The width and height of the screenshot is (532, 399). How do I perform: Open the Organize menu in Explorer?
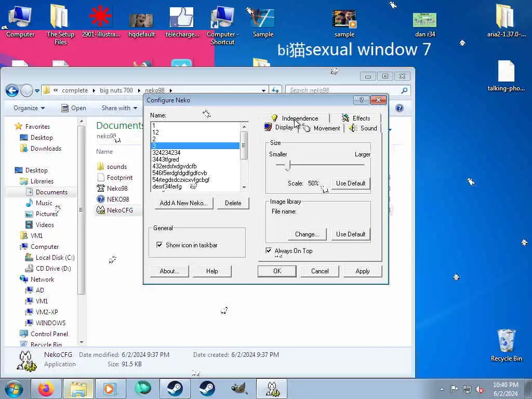pyautogui.click(x=29, y=108)
